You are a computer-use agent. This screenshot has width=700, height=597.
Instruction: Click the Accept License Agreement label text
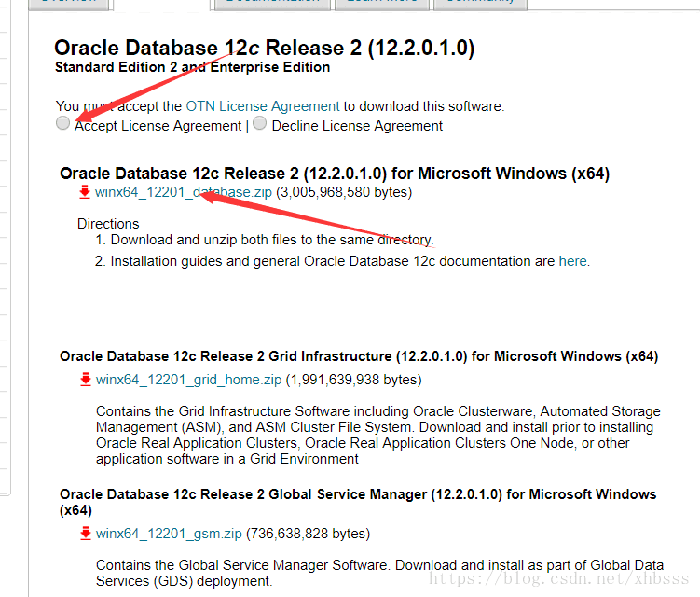[158, 126]
